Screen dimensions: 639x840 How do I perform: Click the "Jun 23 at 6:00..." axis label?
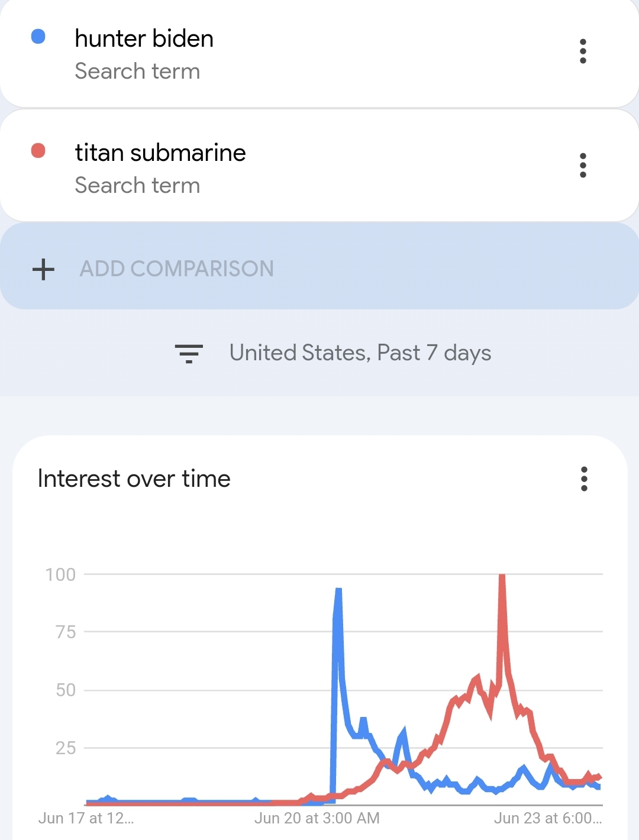547,818
